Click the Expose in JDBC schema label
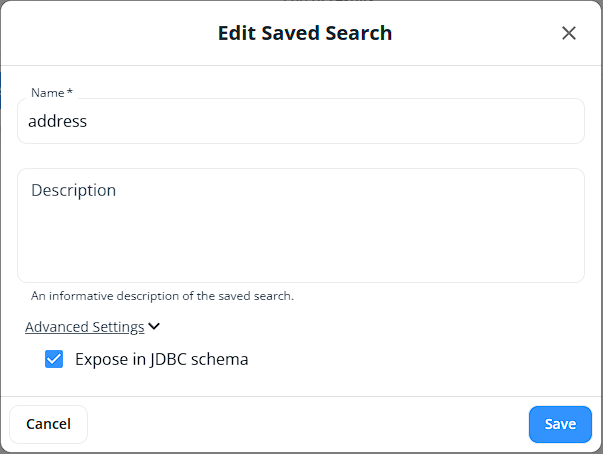 pyautogui.click(x=161, y=359)
